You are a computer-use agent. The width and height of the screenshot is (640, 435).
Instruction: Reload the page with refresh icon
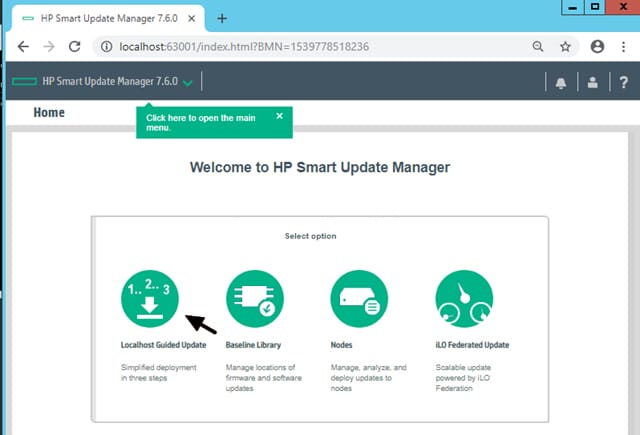click(75, 47)
